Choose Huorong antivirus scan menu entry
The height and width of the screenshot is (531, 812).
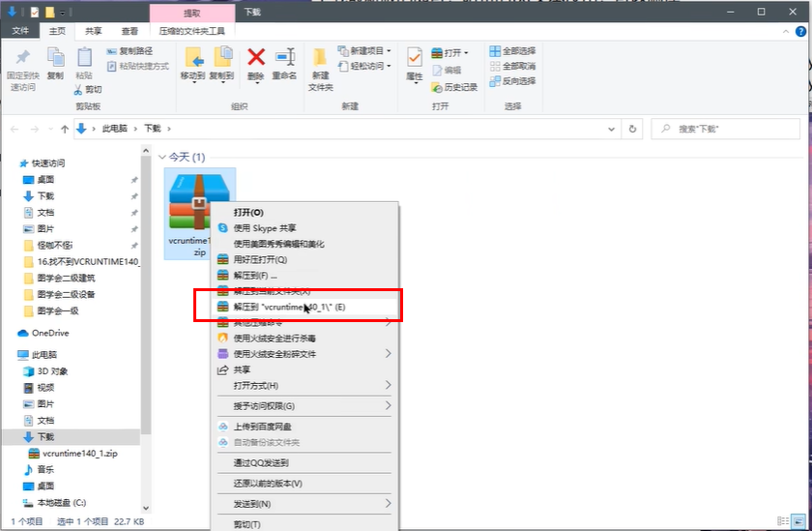pyautogui.click(x=304, y=339)
